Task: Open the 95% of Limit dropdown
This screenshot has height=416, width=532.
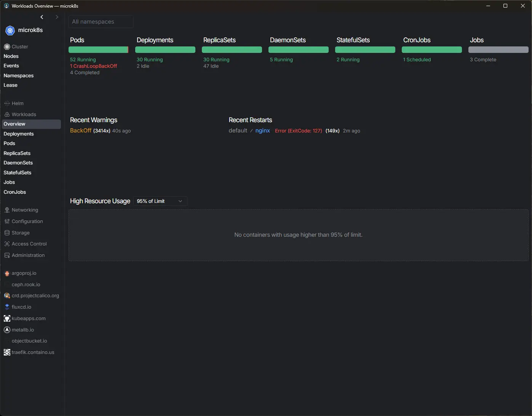Action: [160, 201]
